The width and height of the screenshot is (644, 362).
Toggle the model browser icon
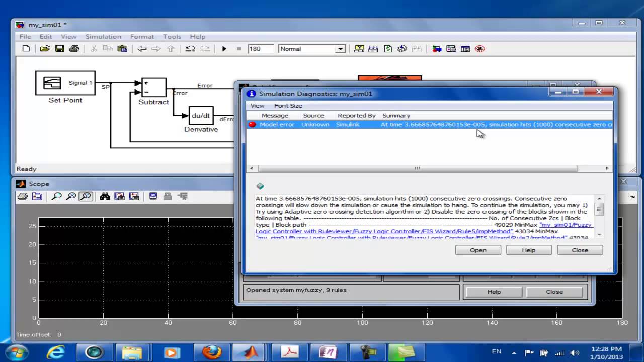coord(465,49)
